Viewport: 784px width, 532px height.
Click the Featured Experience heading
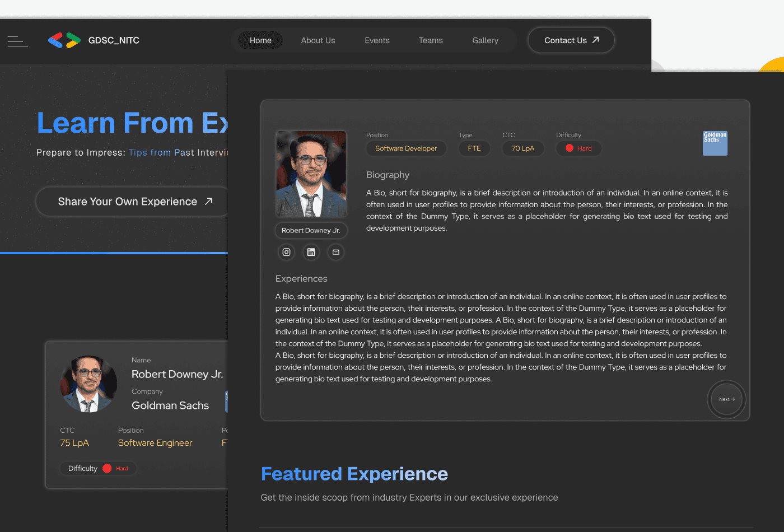(354, 474)
